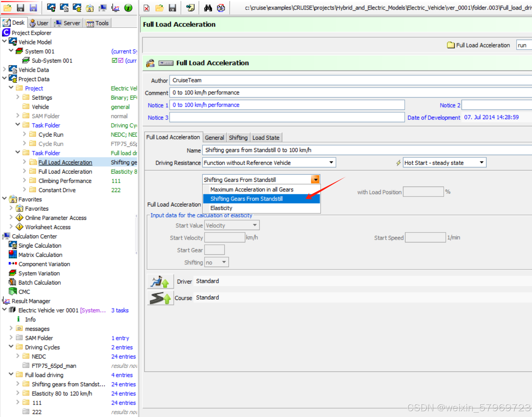Click the Notice 1 blue label
The width and height of the screenshot is (532, 417).
pos(158,105)
